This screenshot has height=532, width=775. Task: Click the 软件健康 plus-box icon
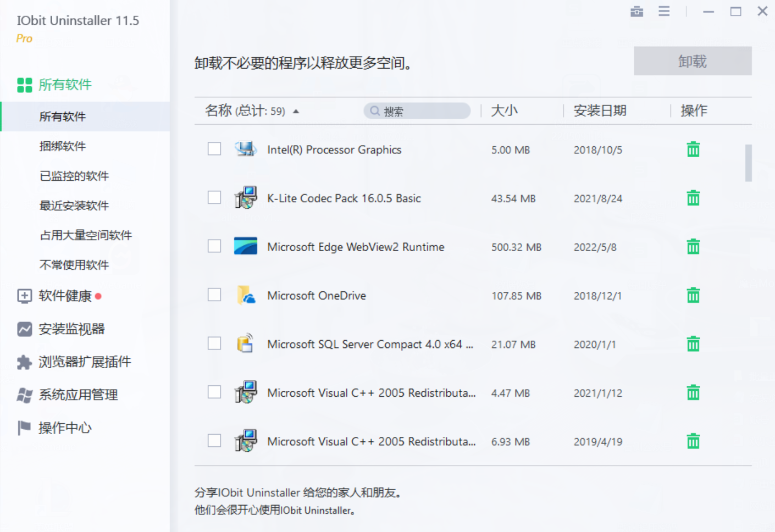(x=24, y=296)
